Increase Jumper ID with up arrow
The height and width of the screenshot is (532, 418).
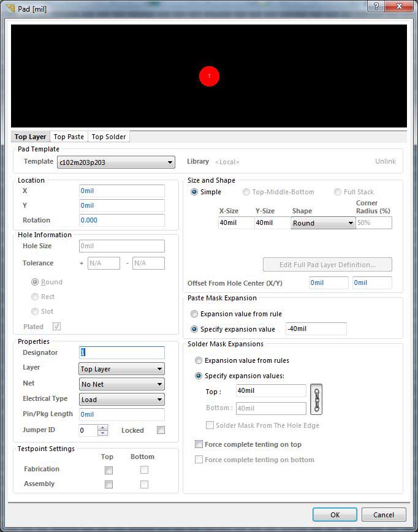[x=103, y=427]
